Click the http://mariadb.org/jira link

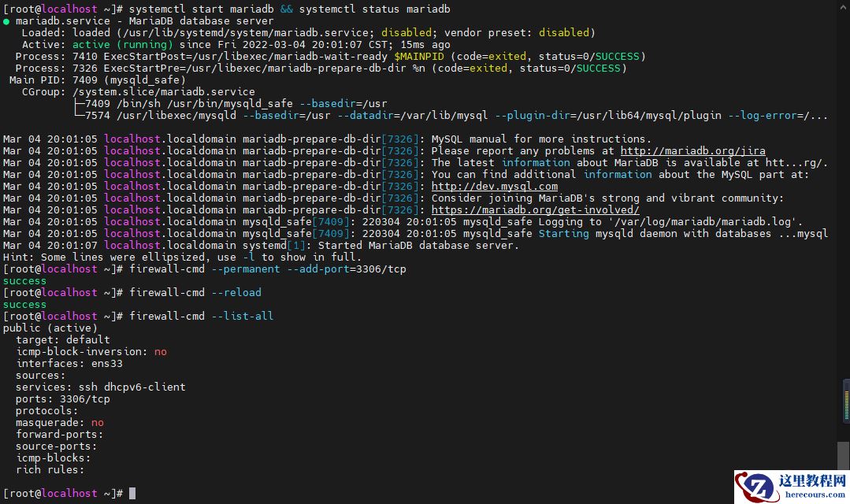(x=692, y=150)
